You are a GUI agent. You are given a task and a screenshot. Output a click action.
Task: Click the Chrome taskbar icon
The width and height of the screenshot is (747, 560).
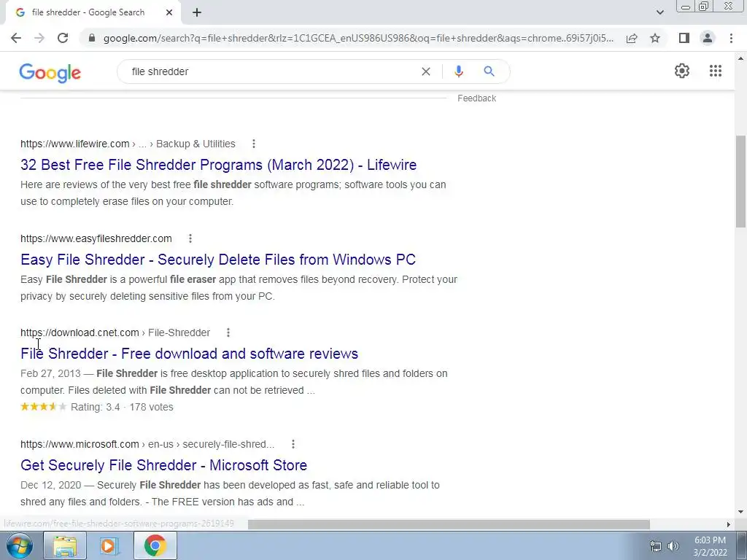click(155, 546)
